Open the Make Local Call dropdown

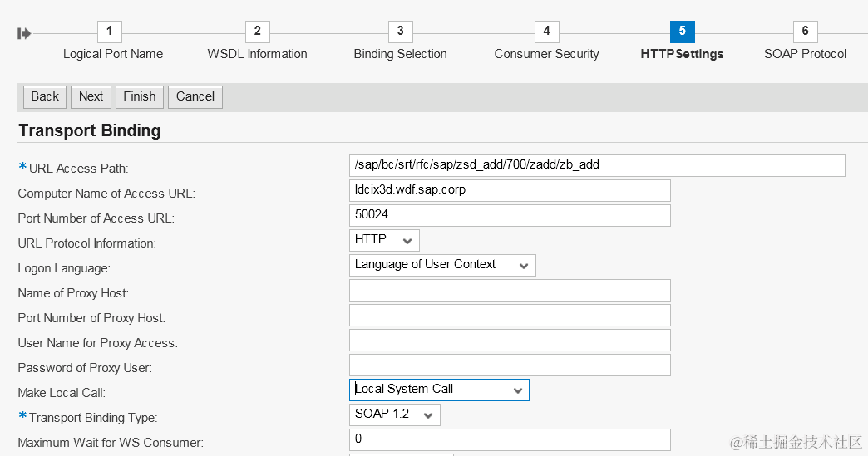click(x=439, y=390)
